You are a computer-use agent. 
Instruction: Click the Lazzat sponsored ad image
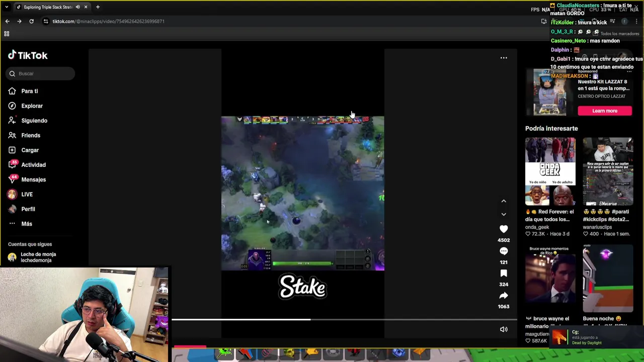550,93
